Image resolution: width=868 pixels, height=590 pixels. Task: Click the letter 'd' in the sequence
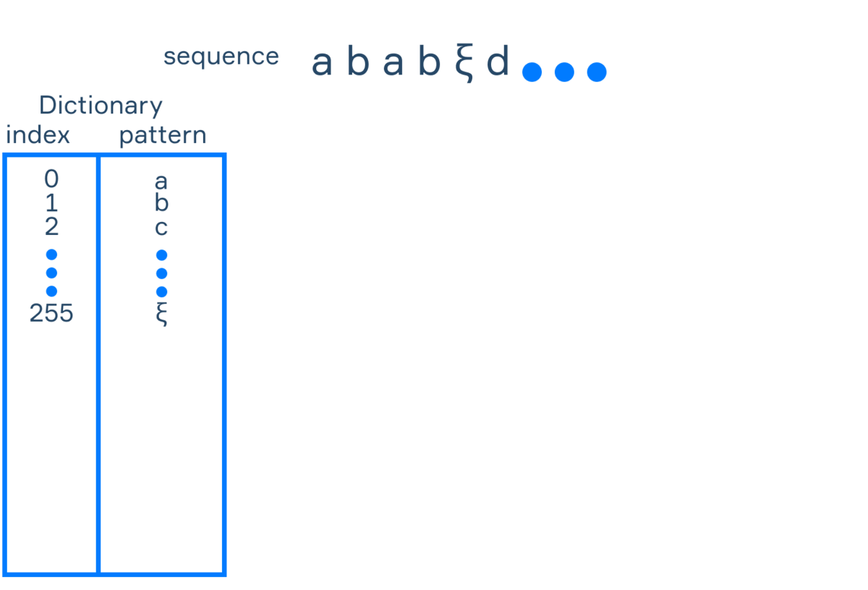coord(498,61)
